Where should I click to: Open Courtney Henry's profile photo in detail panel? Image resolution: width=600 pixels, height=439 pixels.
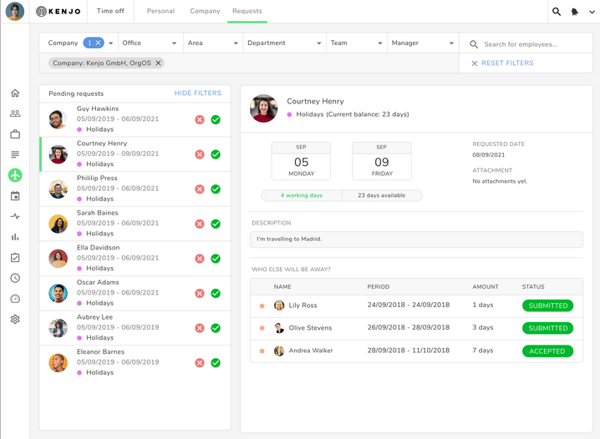(264, 109)
